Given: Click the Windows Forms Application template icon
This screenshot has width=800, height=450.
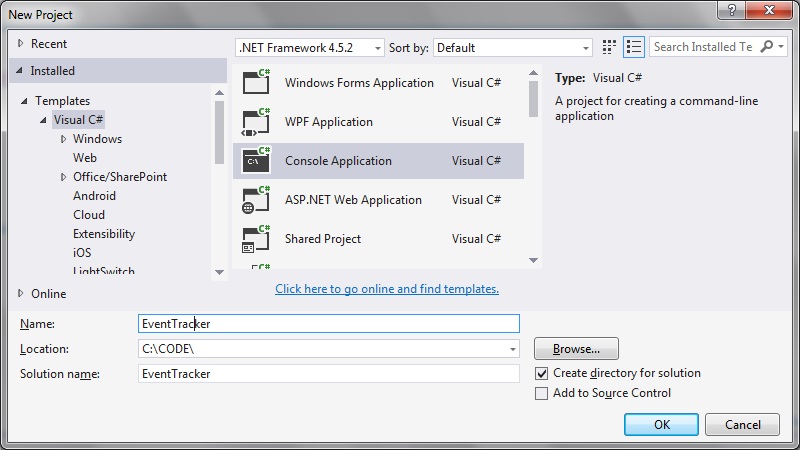Looking at the screenshot, I should (x=256, y=82).
